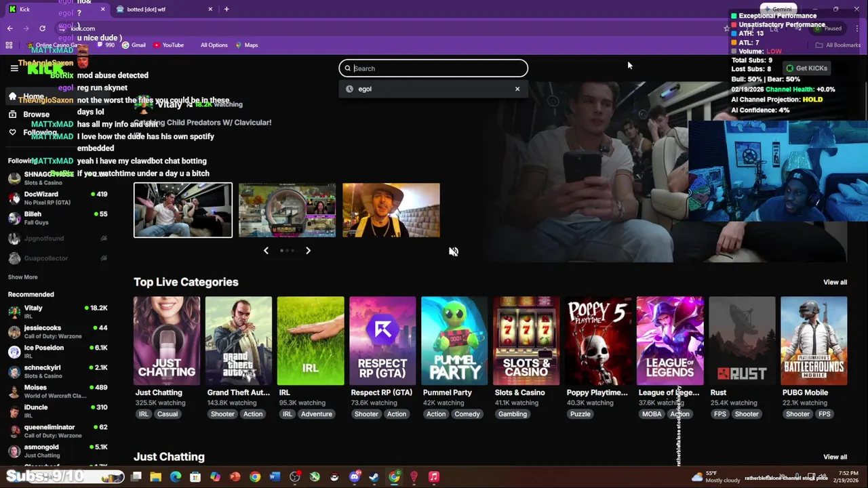Click the Search input field

coord(433,68)
